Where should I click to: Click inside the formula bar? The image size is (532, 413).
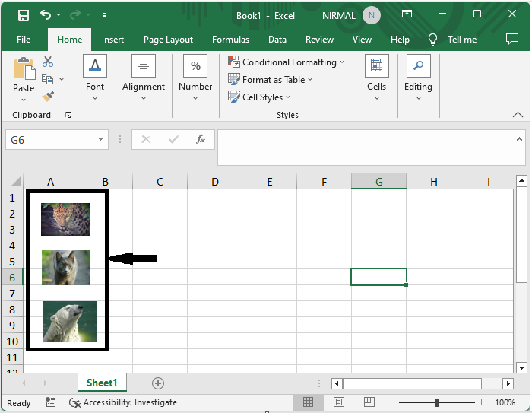click(x=366, y=148)
